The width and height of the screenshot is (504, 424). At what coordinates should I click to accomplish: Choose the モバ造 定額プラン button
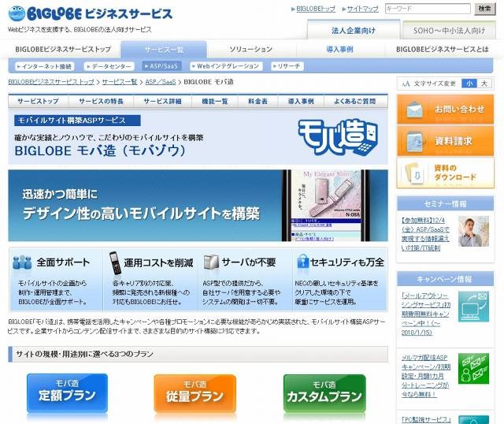click(x=67, y=393)
